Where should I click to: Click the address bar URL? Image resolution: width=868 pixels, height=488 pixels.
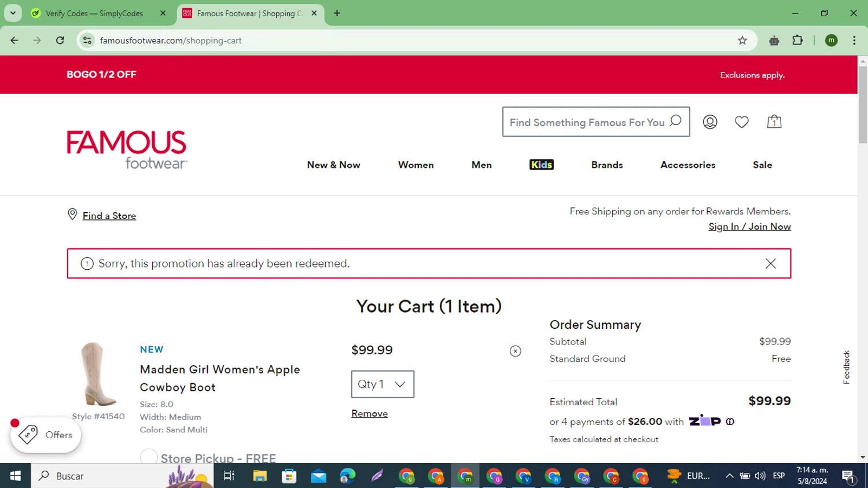[171, 41]
